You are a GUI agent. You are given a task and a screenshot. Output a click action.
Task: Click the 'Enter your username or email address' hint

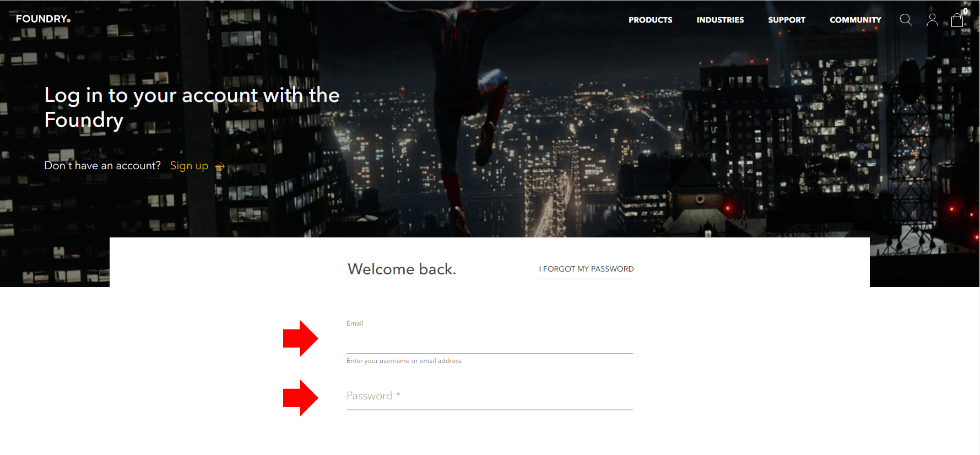coord(404,361)
